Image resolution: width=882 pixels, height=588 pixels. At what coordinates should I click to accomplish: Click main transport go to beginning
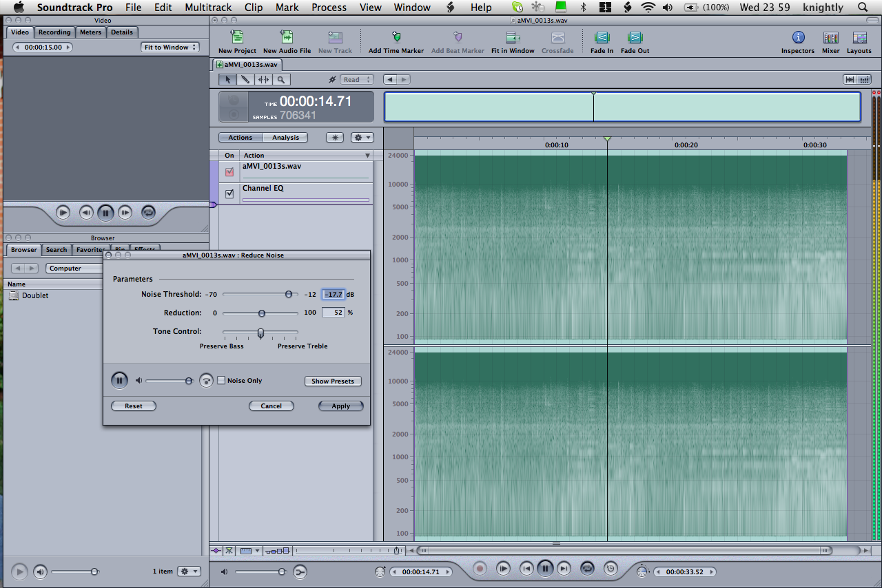click(526, 569)
